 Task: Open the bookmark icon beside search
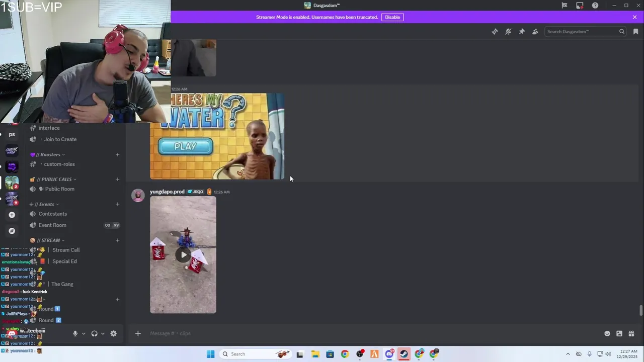[x=635, y=31]
